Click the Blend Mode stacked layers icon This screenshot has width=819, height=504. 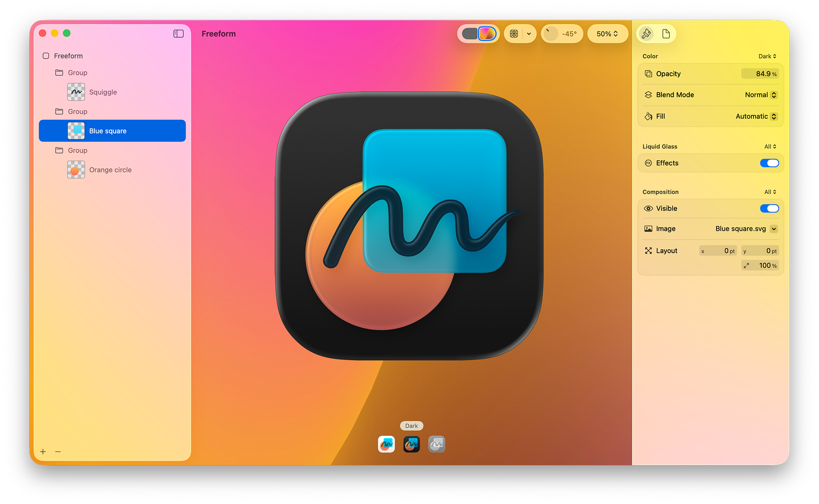tap(648, 95)
